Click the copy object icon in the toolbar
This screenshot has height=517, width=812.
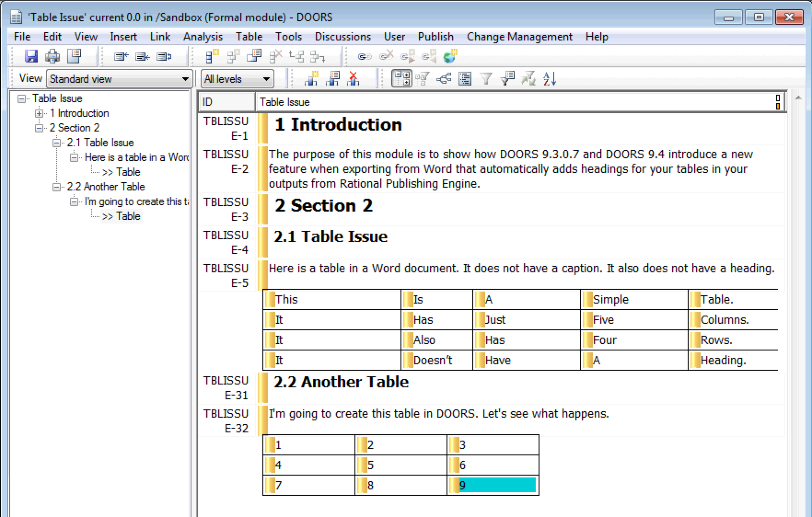point(254,56)
